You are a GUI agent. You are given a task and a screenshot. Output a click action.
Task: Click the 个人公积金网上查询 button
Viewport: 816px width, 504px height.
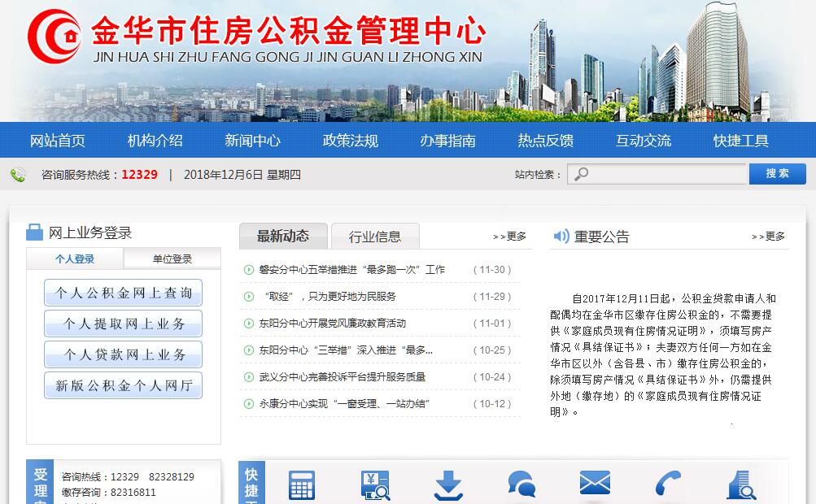(124, 293)
